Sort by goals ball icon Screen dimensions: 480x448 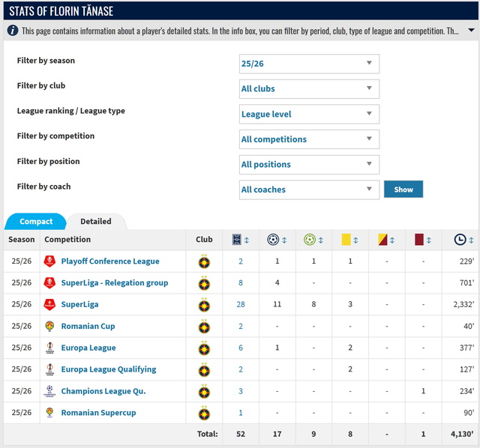click(273, 240)
